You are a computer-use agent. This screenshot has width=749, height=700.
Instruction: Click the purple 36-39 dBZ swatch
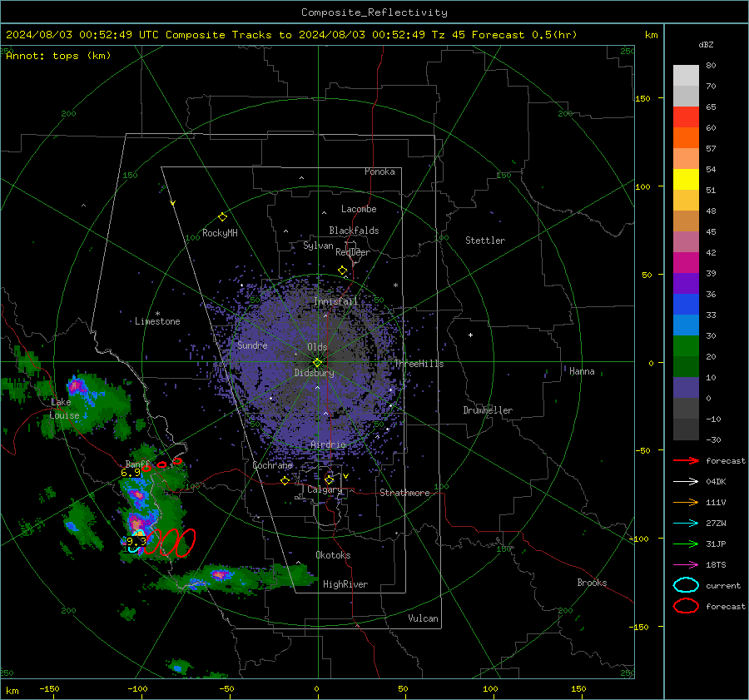click(x=686, y=284)
